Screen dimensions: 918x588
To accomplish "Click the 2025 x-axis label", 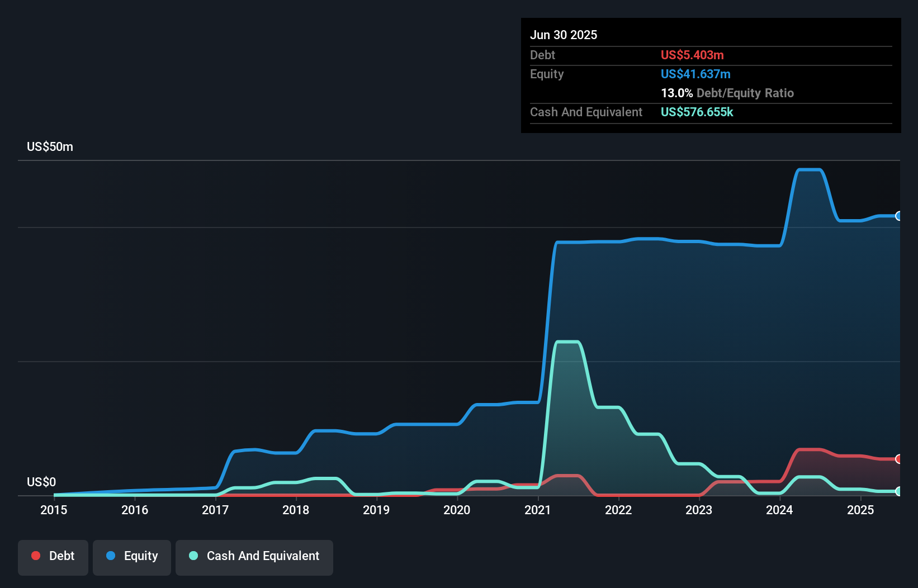I will point(860,510).
